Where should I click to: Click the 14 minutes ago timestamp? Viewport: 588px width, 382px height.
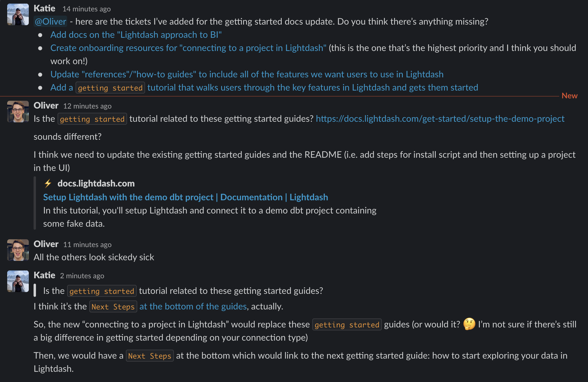tap(87, 9)
